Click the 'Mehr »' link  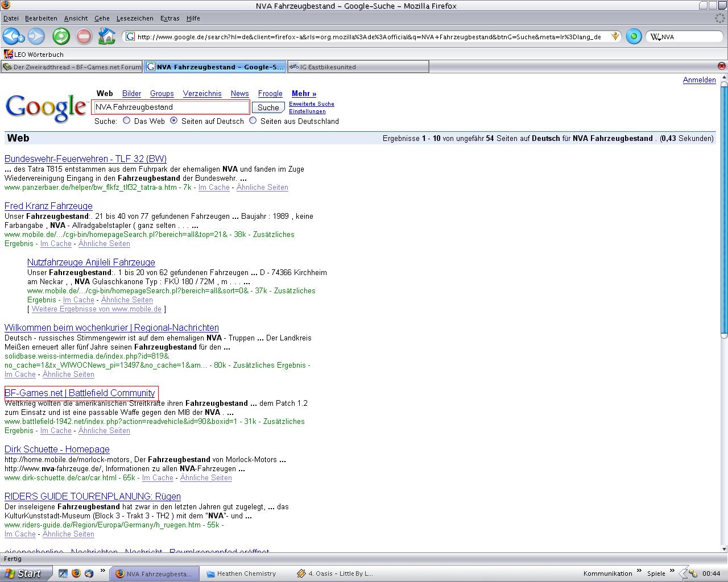[x=304, y=94]
